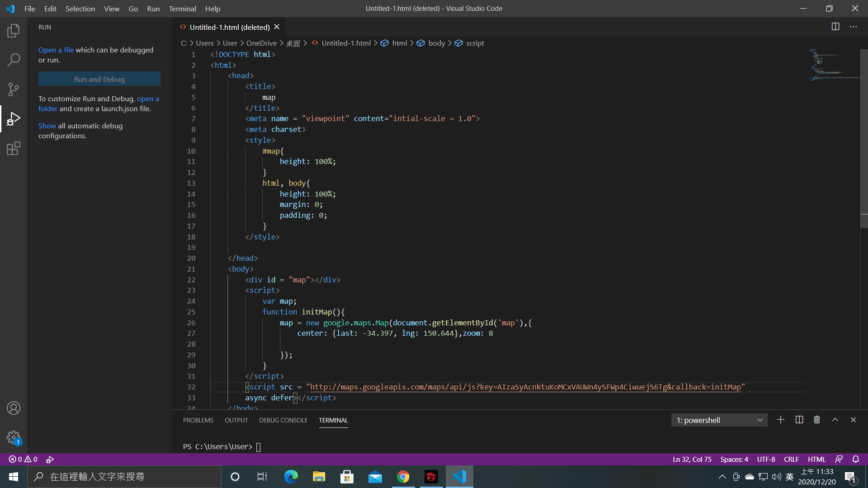Click 'Show' automatic debug configurations link
This screenshot has width=868, height=488.
(x=47, y=126)
